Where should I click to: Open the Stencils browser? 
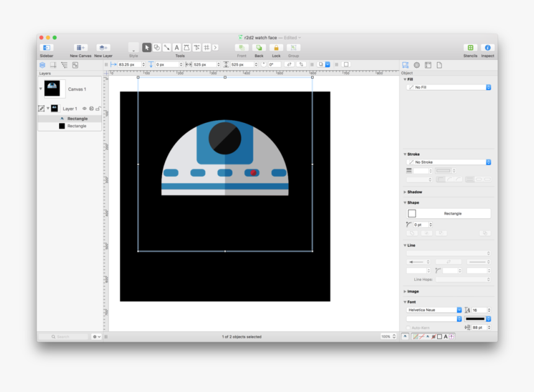point(470,48)
